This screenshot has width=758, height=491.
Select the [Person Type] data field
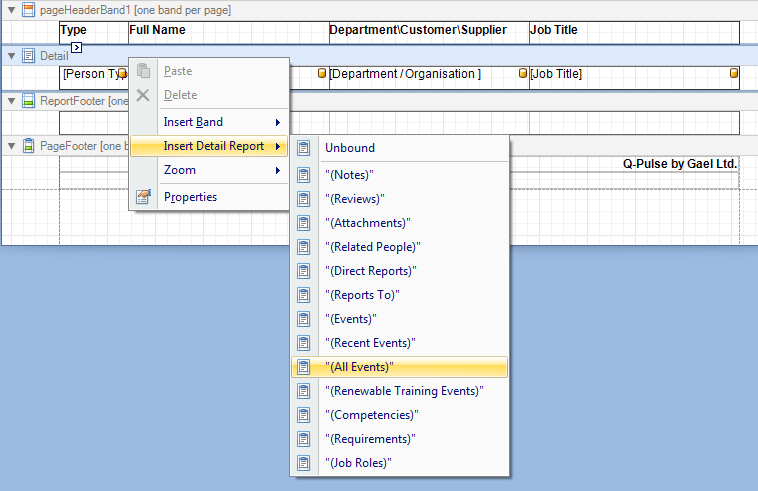94,77
